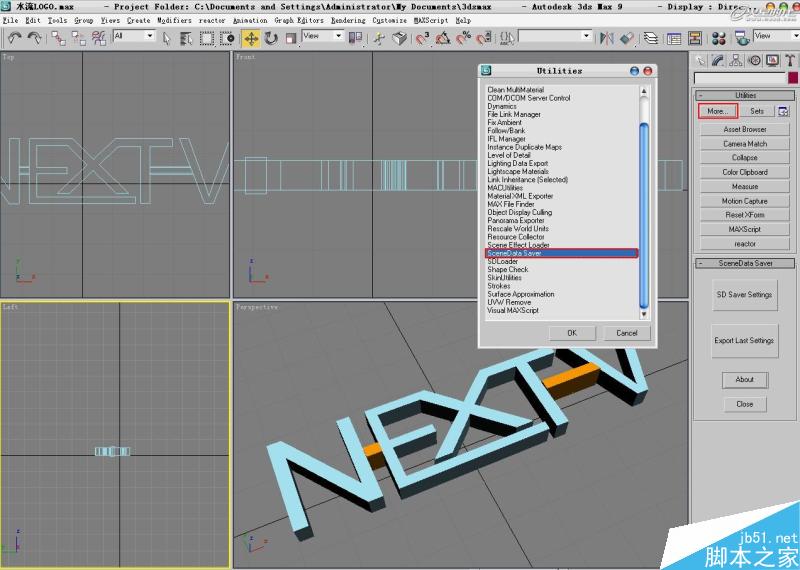The width and height of the screenshot is (800, 570).
Task: Click the More... utilities button
Action: (718, 111)
